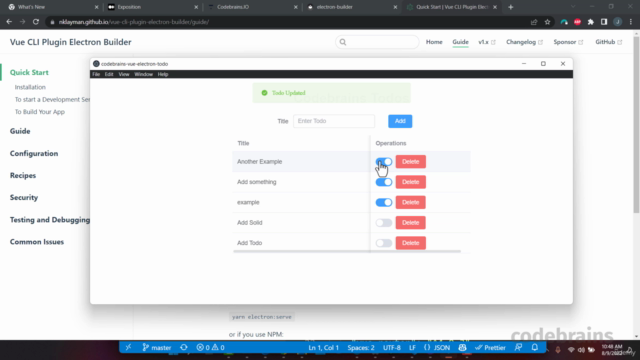Delete the Add Todo item
Viewport: 640px width, 360px height.
(x=411, y=243)
